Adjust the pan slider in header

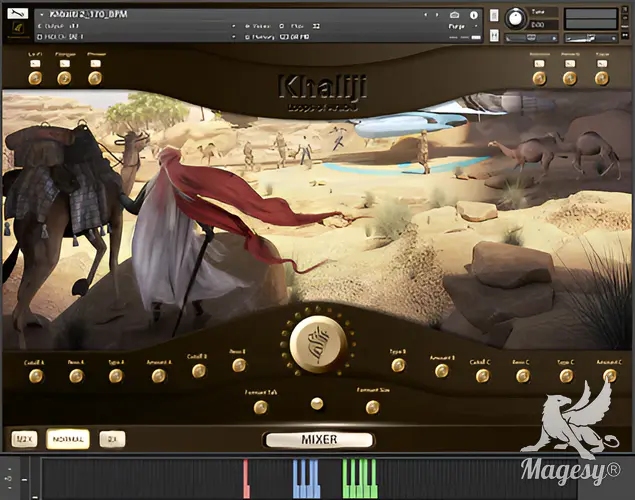(531, 38)
